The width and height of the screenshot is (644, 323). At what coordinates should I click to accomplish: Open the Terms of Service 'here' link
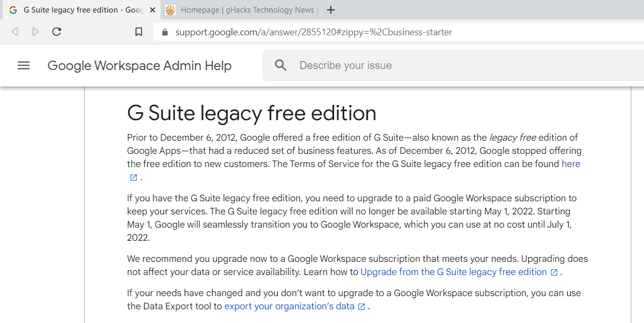571,164
